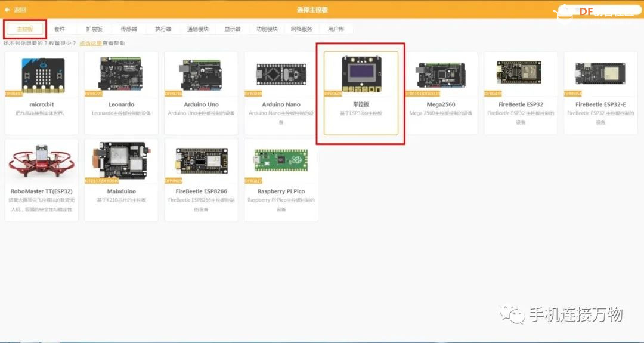Go back with the 返回 arrow button
Viewport: 644px width, 343px height.
point(15,10)
